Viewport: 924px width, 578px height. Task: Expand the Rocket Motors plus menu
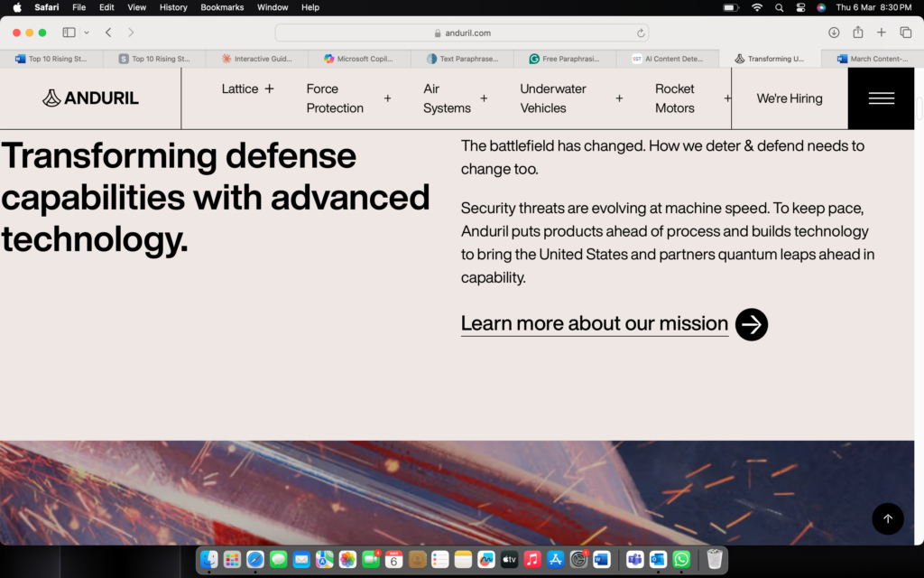[727, 98]
